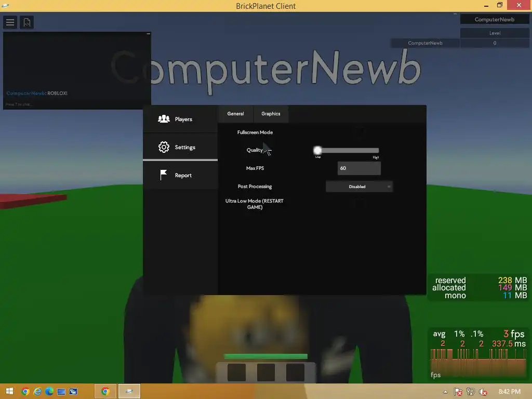The width and height of the screenshot is (532, 399).
Task: Toggle the Fullscreen Mode checkbox
Action: [360, 132]
